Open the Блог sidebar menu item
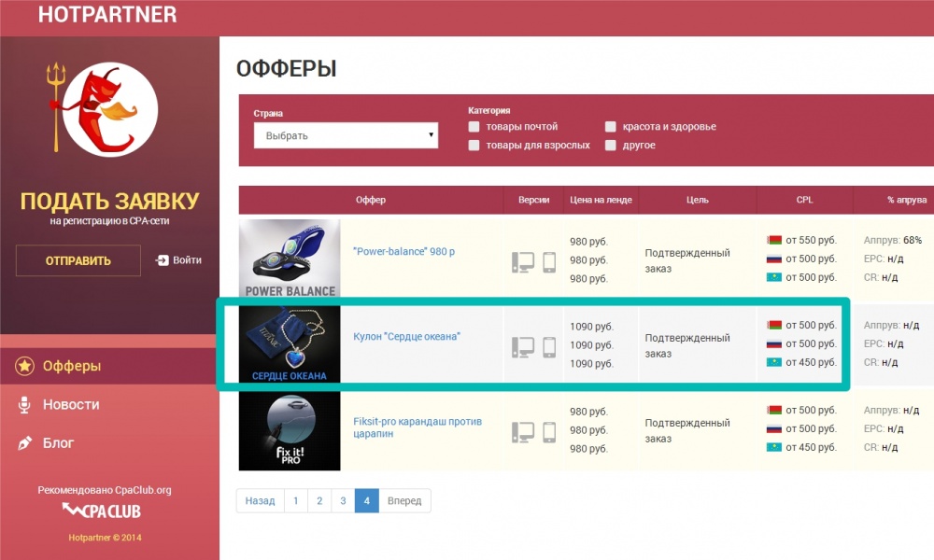Viewport: 934px width, 560px height. coord(58,442)
